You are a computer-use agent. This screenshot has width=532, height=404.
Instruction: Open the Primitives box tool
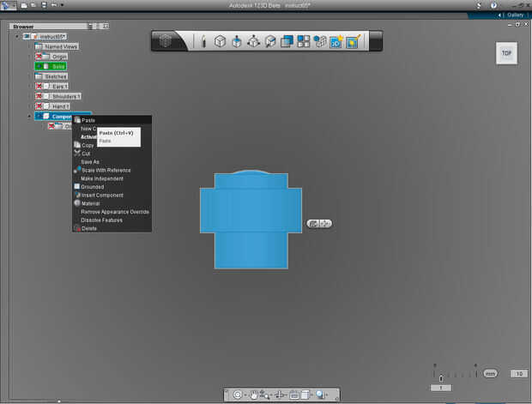220,42
